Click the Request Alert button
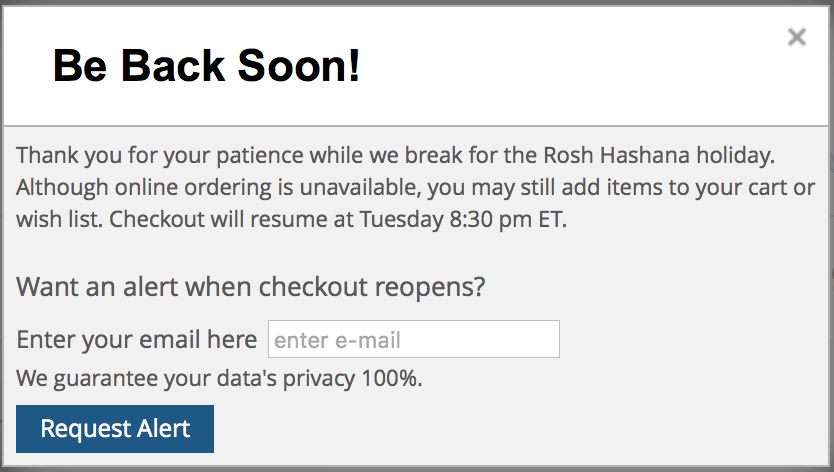 (x=115, y=429)
